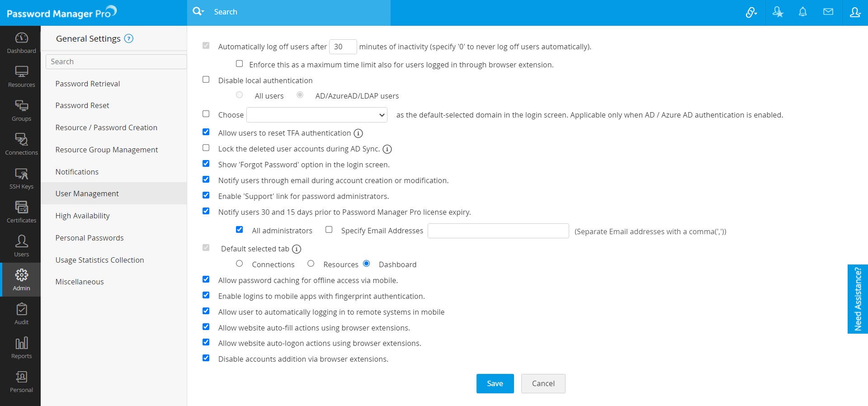Show info for Lock deleted user accounts

pos(387,149)
